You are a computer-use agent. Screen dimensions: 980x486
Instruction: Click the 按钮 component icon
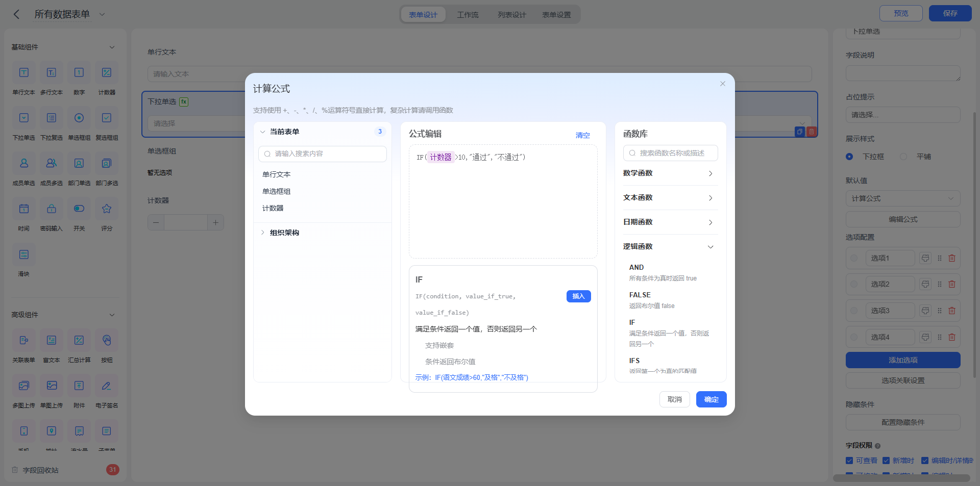tap(107, 340)
